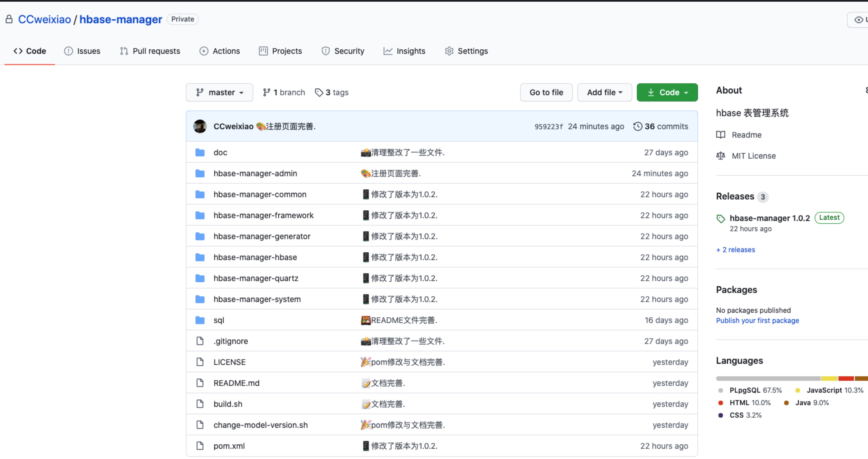The width and height of the screenshot is (868, 459).
Task: Open the Packages heading link
Action: 736,290
